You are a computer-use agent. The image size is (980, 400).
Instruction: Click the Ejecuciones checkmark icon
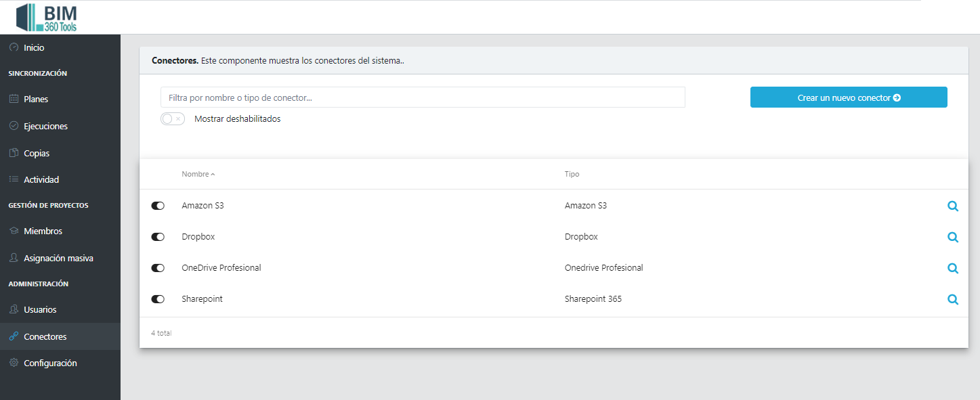[x=14, y=126]
